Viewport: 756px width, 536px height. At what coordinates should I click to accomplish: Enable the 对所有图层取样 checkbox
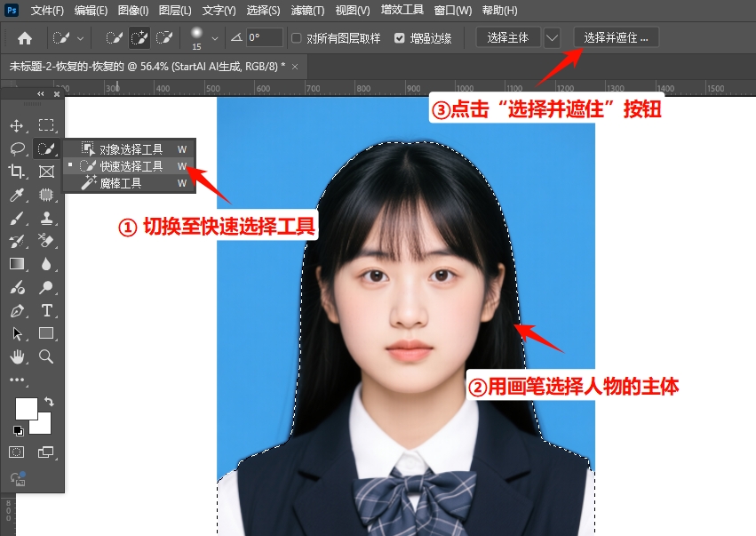pyautogui.click(x=296, y=38)
